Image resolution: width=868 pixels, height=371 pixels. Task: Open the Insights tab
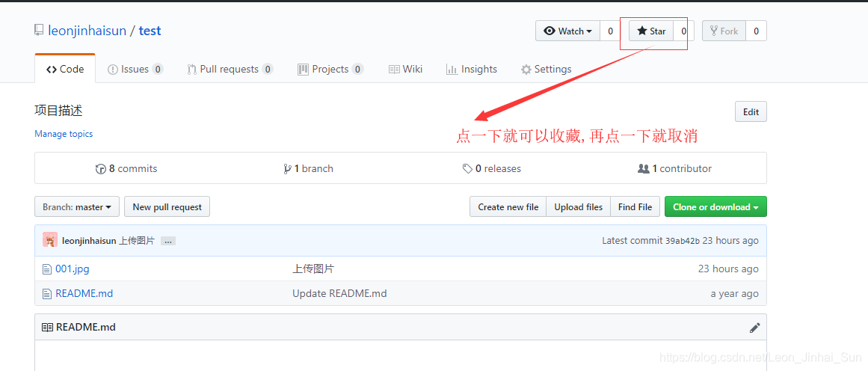pos(472,70)
